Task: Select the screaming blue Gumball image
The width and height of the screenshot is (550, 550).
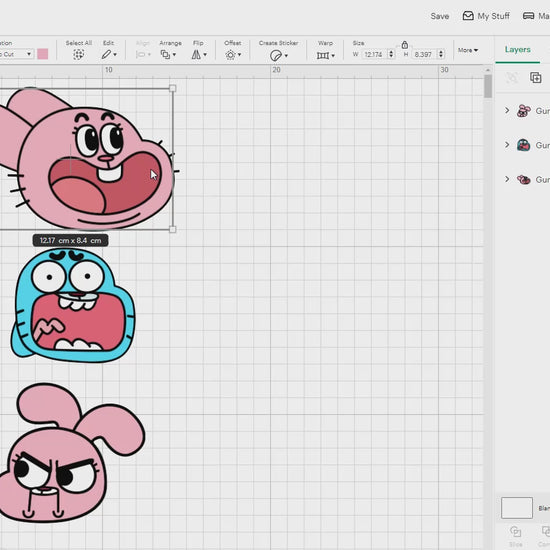Action: (x=73, y=305)
